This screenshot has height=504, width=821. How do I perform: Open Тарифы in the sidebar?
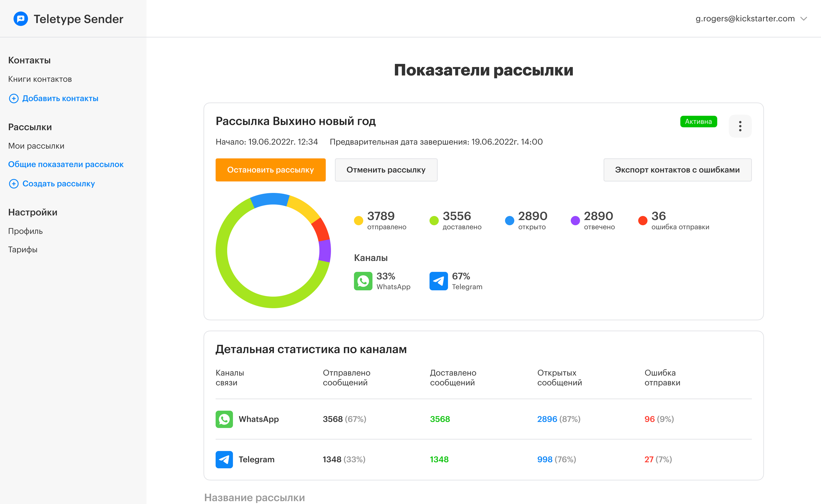(x=23, y=250)
